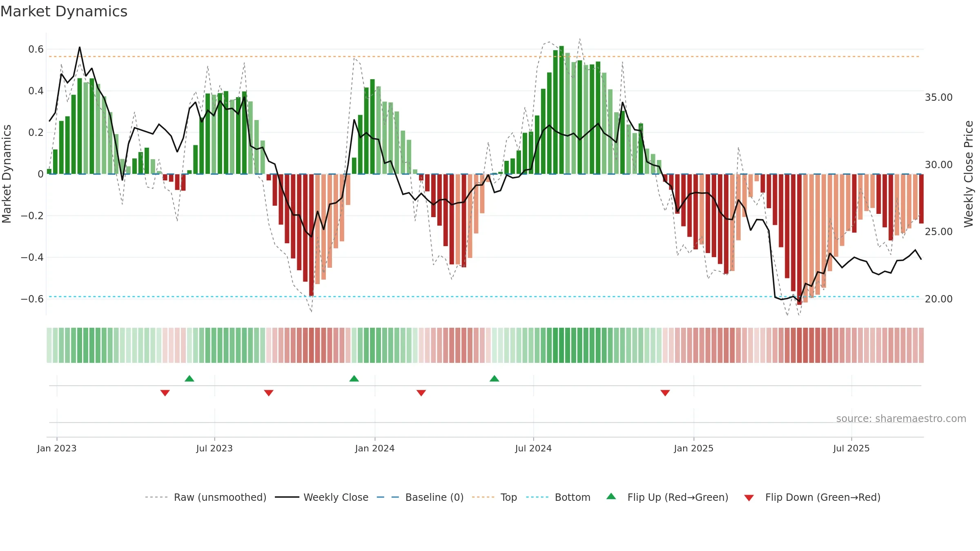Click the 0 left-axis tick label
The height and width of the screenshot is (551, 980).
tap(40, 174)
